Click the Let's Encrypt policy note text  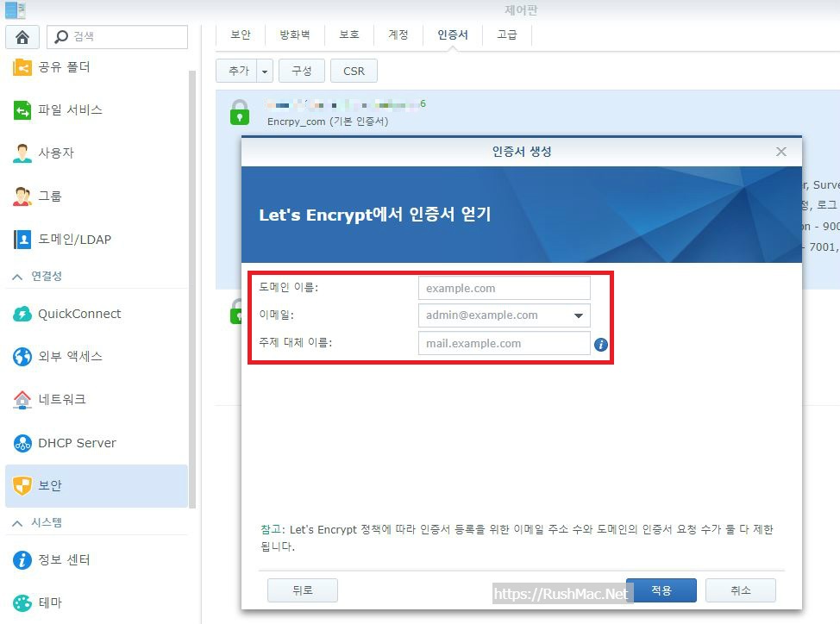[517, 538]
